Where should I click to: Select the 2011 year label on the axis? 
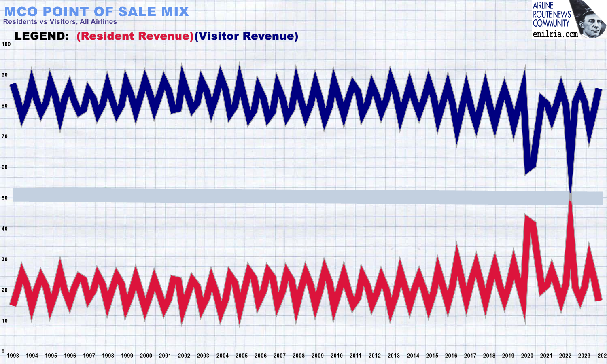click(355, 356)
